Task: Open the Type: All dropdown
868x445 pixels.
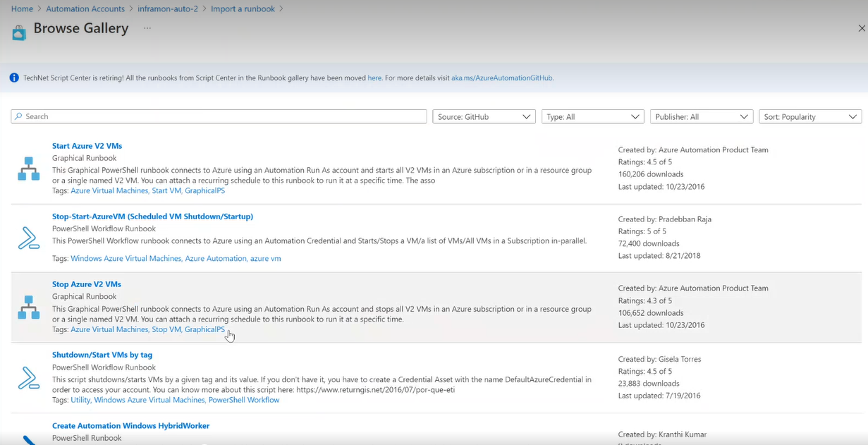Action: pos(593,116)
